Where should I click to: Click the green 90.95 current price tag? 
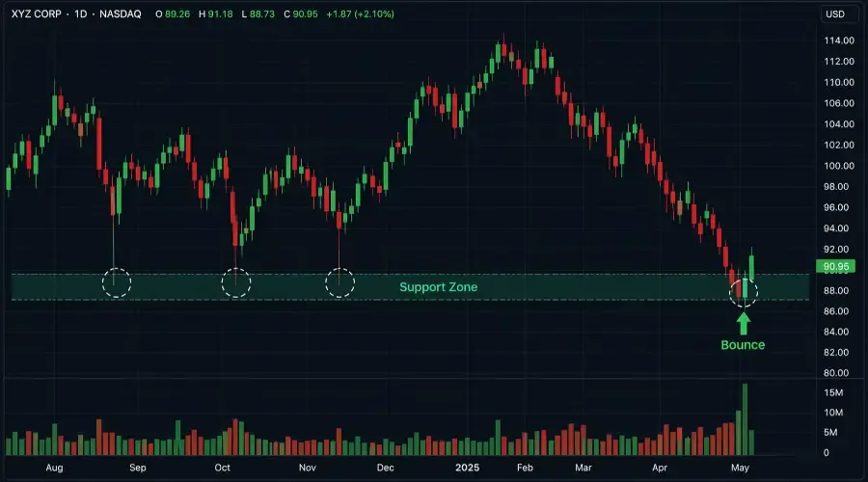[835, 267]
